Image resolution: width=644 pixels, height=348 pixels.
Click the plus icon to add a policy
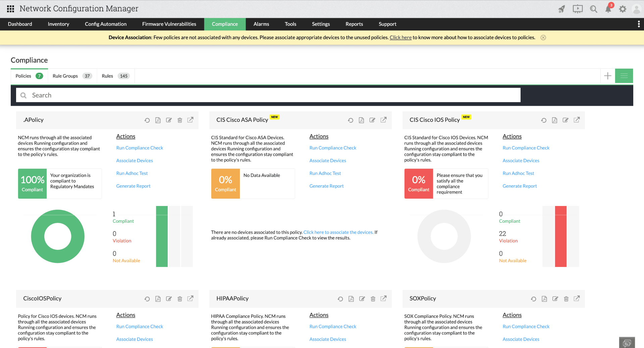point(607,76)
